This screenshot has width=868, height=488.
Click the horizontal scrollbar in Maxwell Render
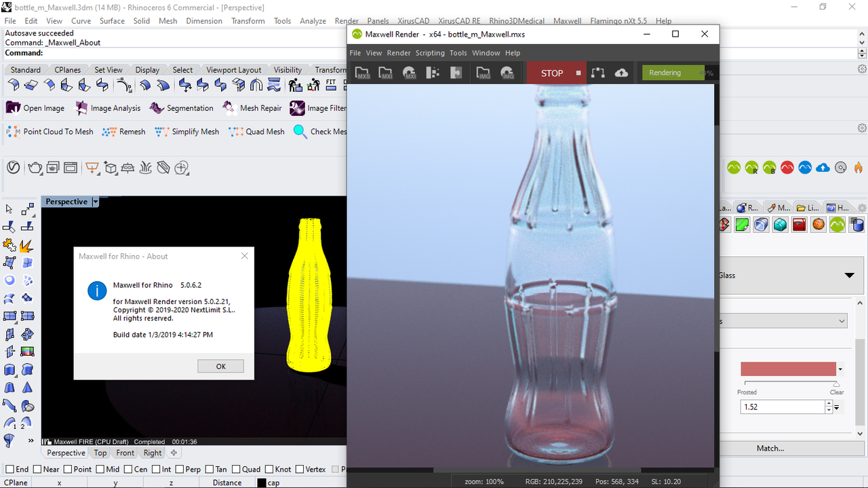tap(536, 470)
